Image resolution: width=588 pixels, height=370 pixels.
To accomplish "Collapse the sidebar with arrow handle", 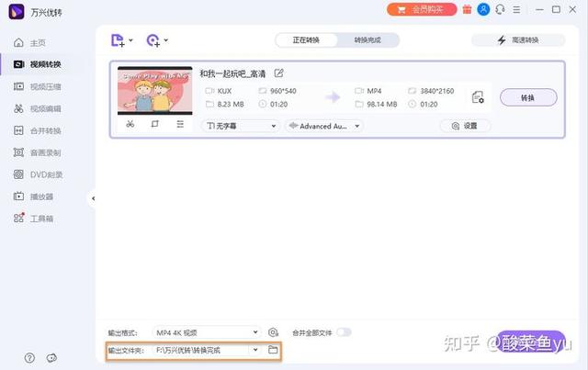I will click(93, 198).
